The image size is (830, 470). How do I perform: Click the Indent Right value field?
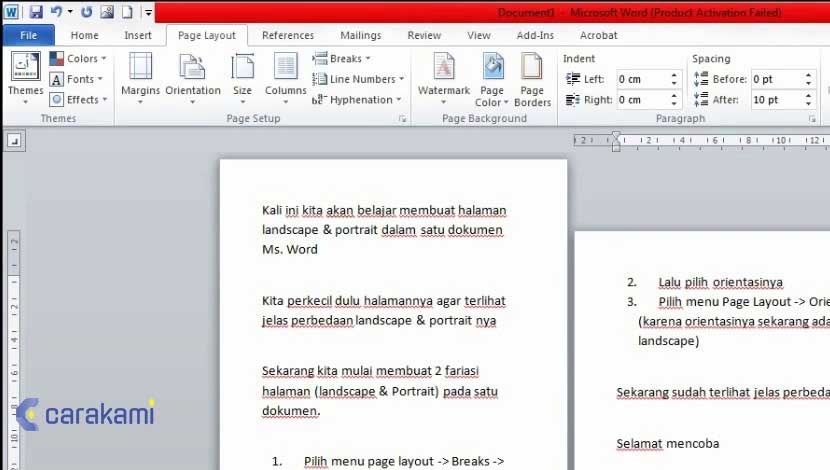pyautogui.click(x=642, y=100)
